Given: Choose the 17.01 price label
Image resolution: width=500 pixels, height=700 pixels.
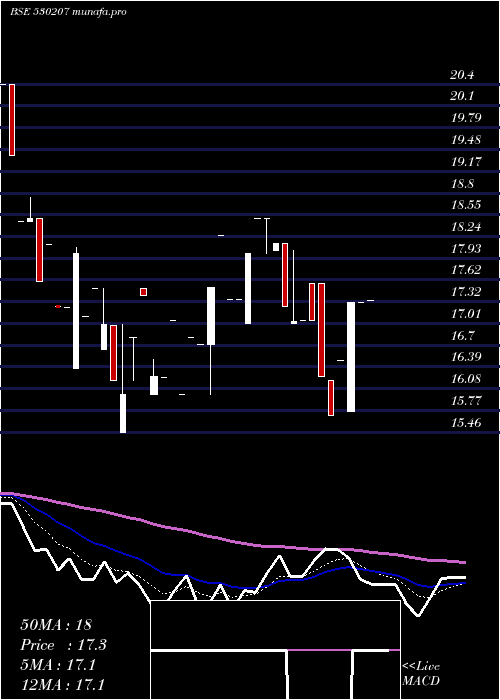Looking at the screenshot, I should 466,313.
